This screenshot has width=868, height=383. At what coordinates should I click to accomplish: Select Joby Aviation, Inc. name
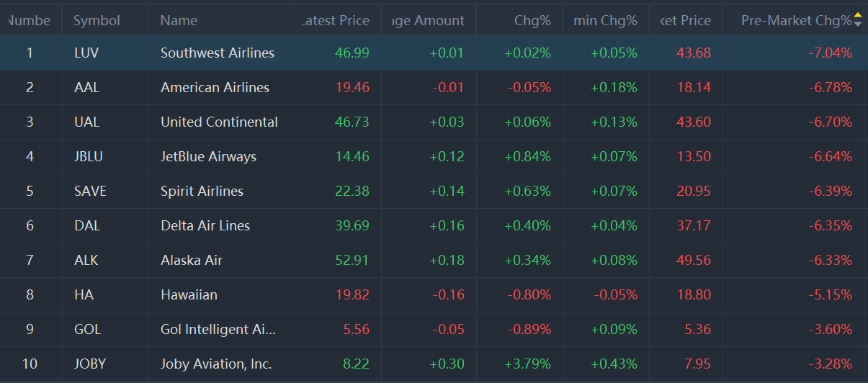point(216,364)
